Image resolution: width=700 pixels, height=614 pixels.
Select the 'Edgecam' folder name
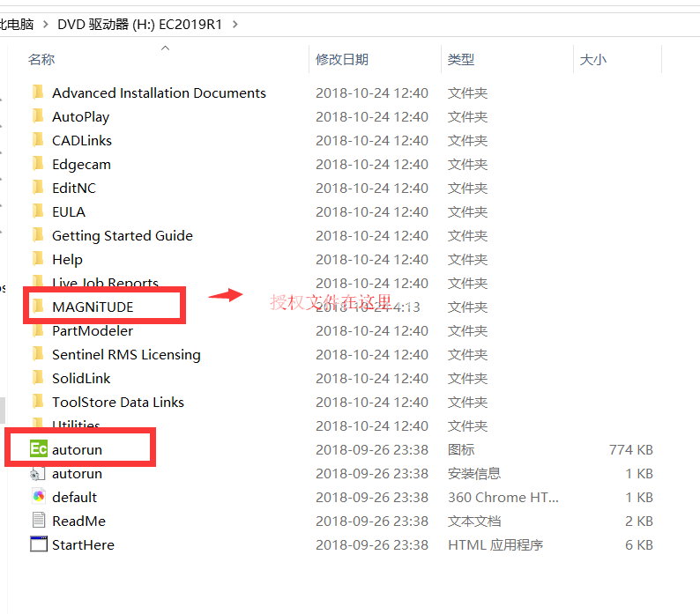[81, 165]
